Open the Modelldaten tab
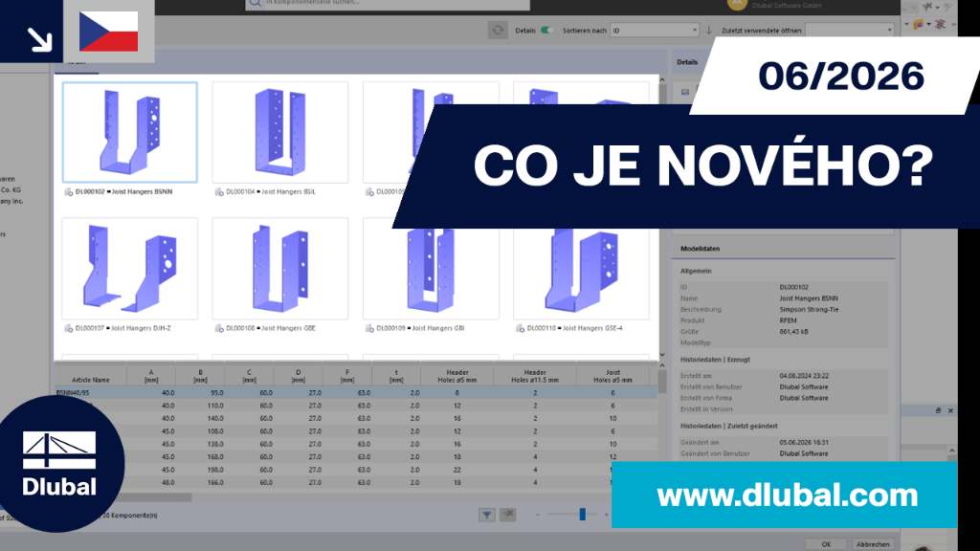Viewport: 980px width, 551px height. click(700, 249)
